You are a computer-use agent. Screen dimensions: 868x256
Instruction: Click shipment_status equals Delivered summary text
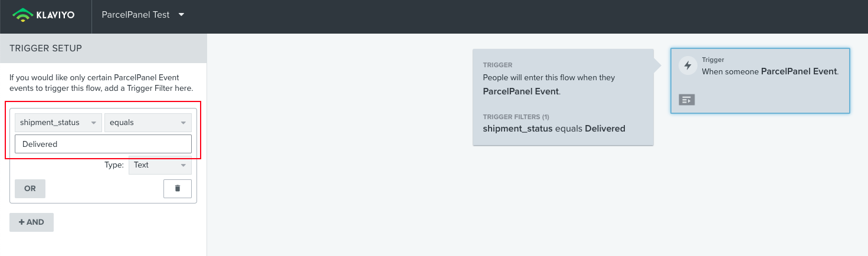[553, 129]
